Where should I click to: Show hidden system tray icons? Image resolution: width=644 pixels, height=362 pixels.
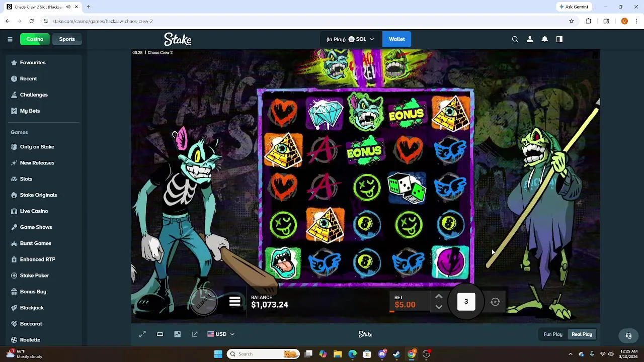[x=570, y=354]
